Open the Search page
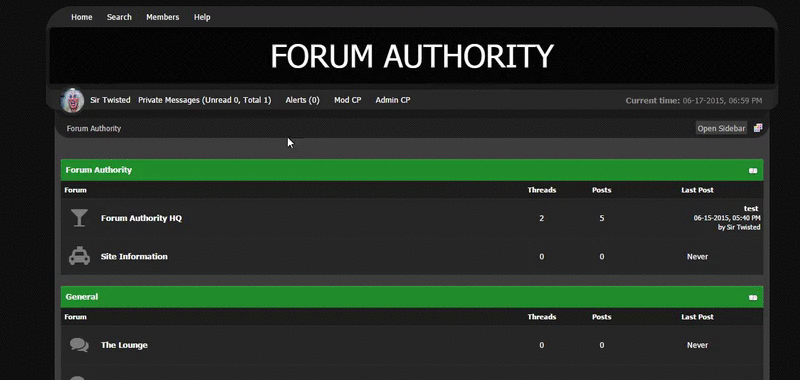Image resolution: width=800 pixels, height=380 pixels. tap(119, 17)
